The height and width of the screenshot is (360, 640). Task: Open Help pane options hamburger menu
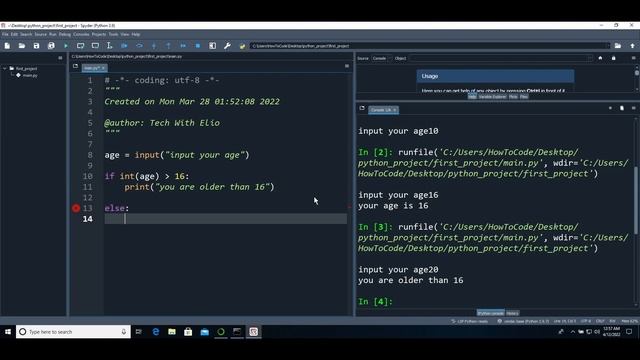633,58
